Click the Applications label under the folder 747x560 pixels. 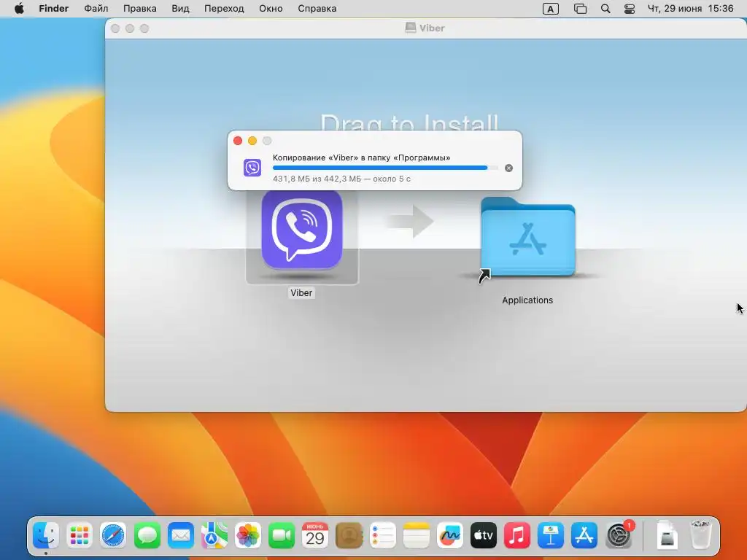pos(527,300)
